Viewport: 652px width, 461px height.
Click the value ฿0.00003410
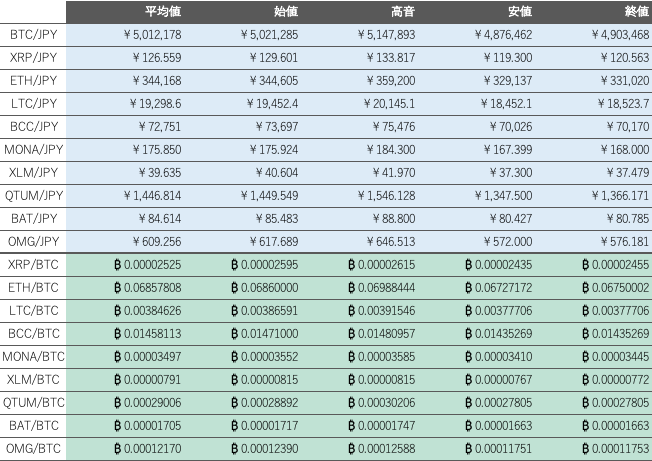tap(499, 356)
